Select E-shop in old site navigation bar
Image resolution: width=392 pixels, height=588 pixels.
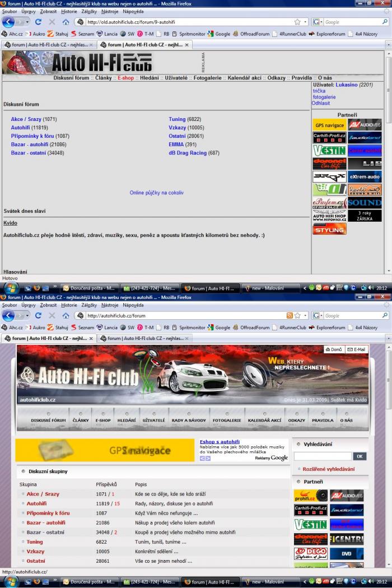[125, 78]
